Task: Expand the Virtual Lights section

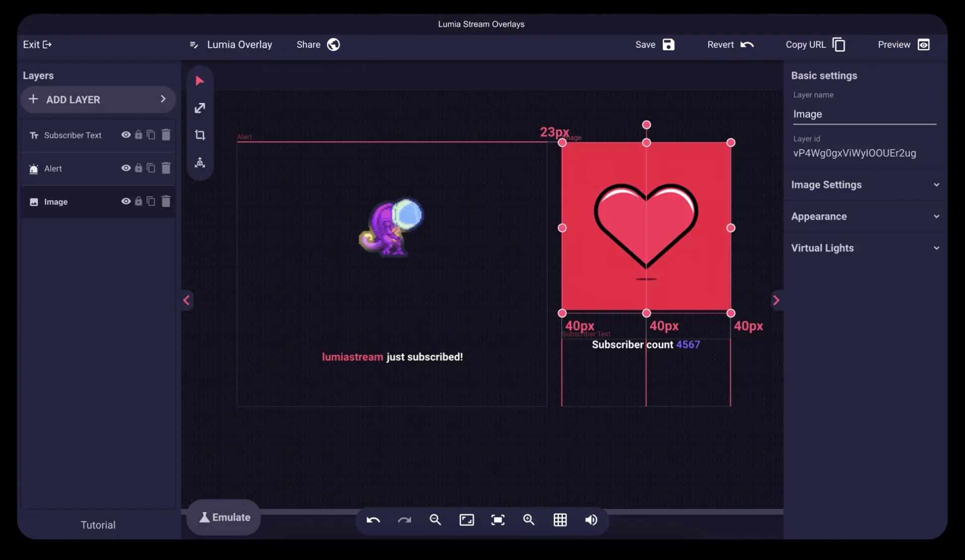Action: coord(865,248)
